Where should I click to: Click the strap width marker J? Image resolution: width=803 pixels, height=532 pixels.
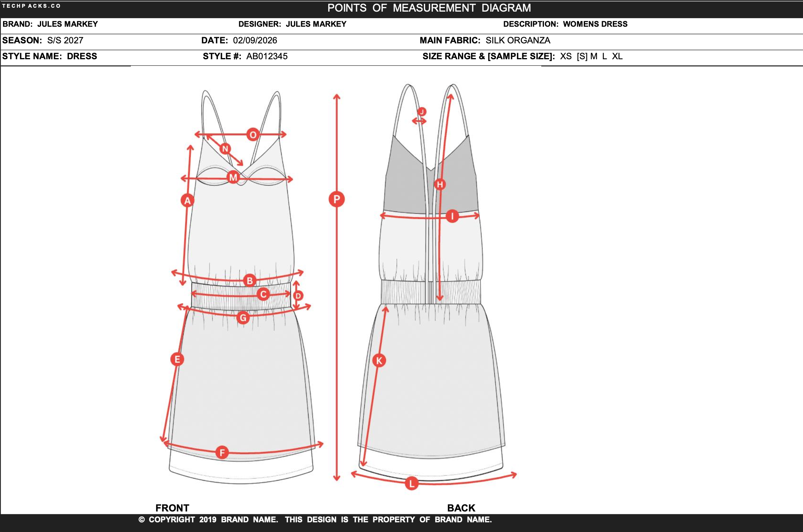tap(422, 112)
